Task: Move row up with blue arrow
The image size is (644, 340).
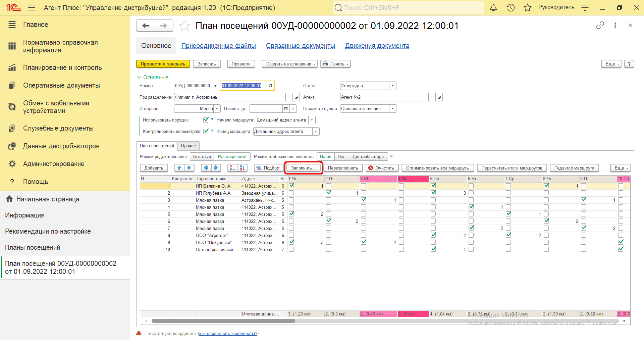Action: [179, 168]
